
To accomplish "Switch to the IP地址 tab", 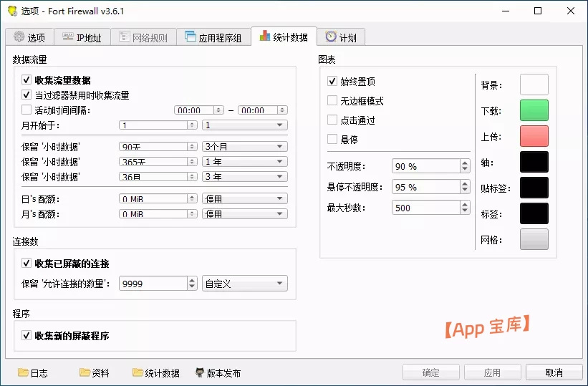I will [x=82, y=37].
